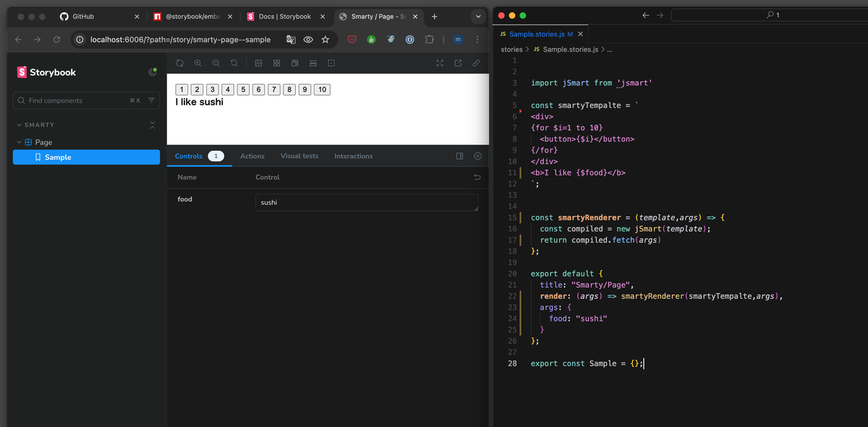868x427 pixels.
Task: Click preview button 5
Action: pos(243,90)
